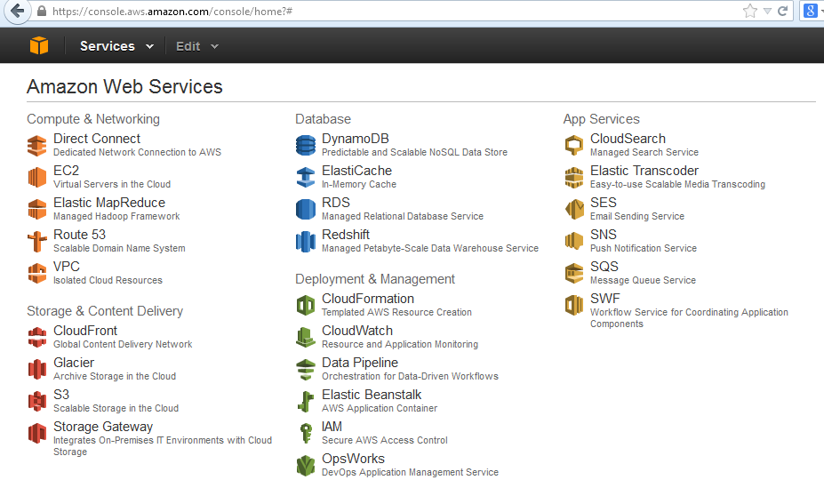
Task: Go back with the browser back arrow
Action: pos(18,11)
